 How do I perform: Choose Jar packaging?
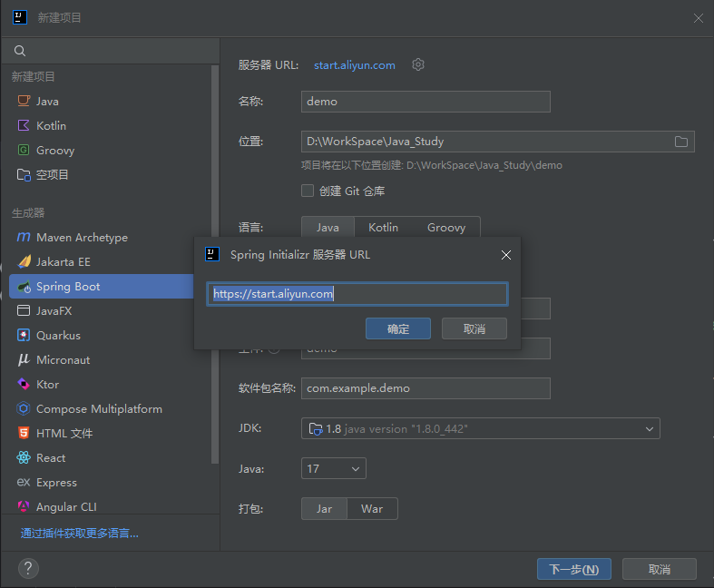coord(324,509)
